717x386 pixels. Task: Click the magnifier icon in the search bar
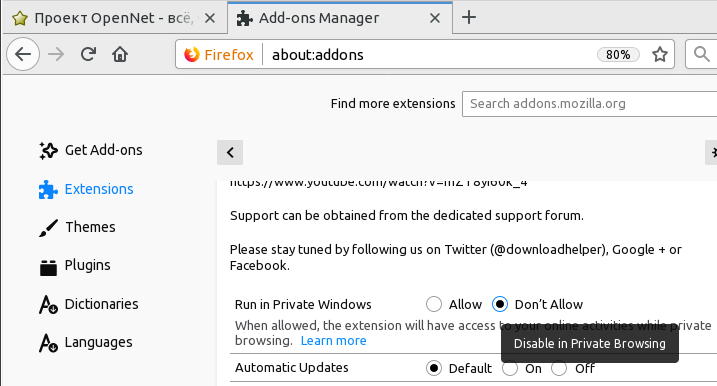(701, 54)
